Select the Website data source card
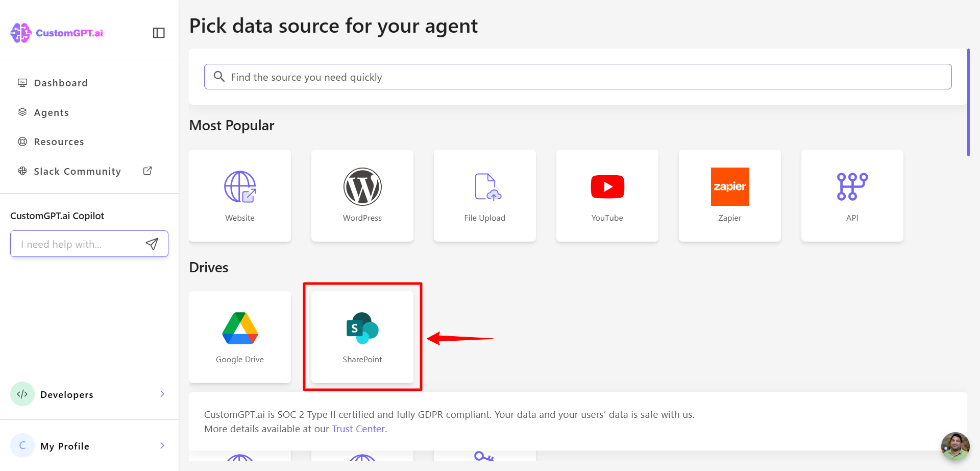Viewport: 980px width, 471px height. pyautogui.click(x=240, y=196)
